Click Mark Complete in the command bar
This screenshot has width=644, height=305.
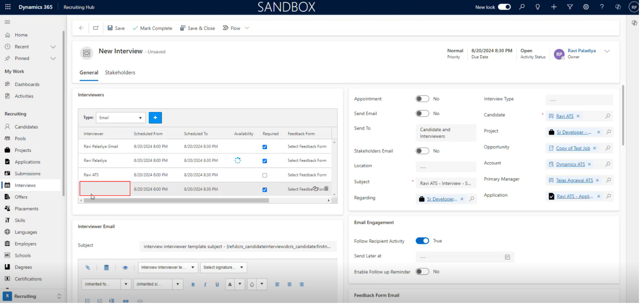tap(153, 28)
